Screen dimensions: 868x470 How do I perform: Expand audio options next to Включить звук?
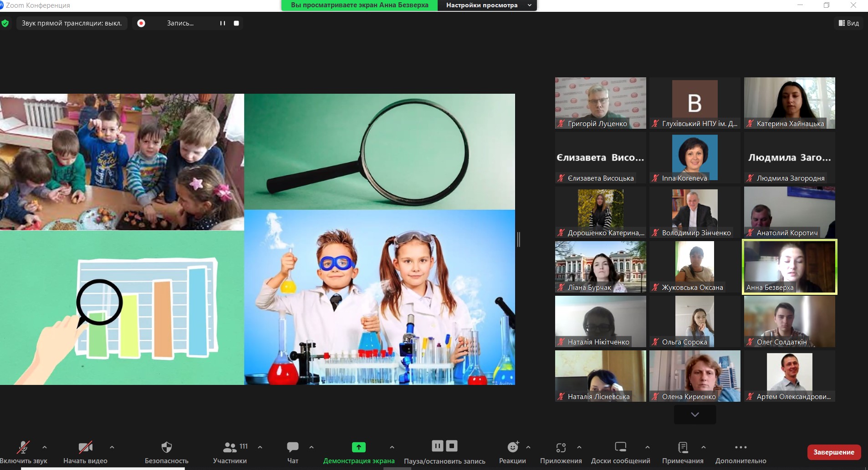(45, 447)
